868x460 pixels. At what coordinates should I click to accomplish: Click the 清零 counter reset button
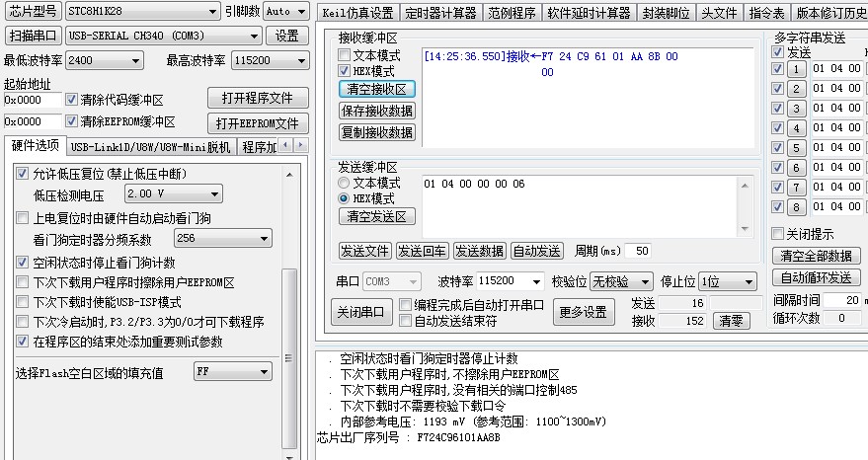[731, 321]
